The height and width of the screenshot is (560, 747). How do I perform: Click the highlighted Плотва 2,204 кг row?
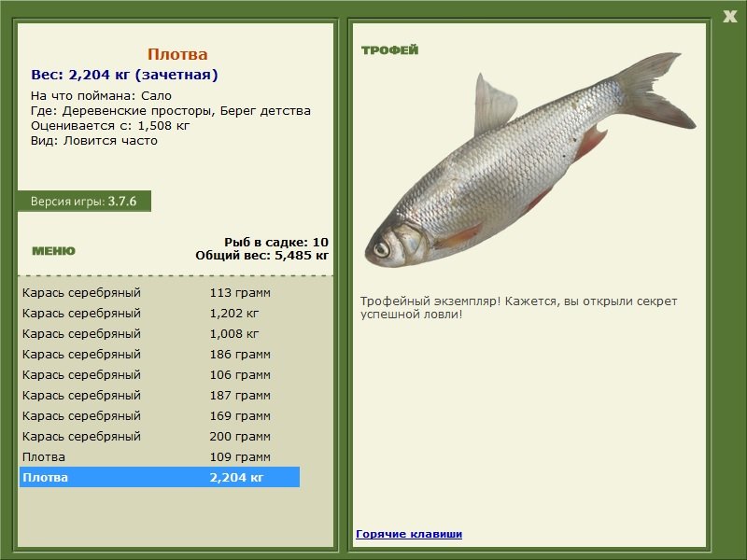[160, 477]
